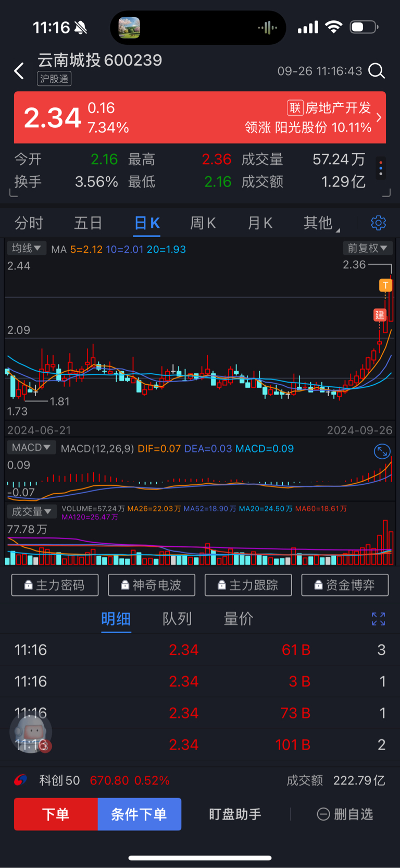Tap the trade row with 61 B

click(x=200, y=650)
